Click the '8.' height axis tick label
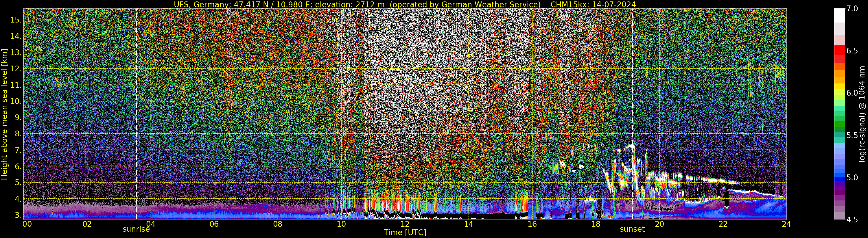868x238 pixels. pyautogui.click(x=18, y=134)
